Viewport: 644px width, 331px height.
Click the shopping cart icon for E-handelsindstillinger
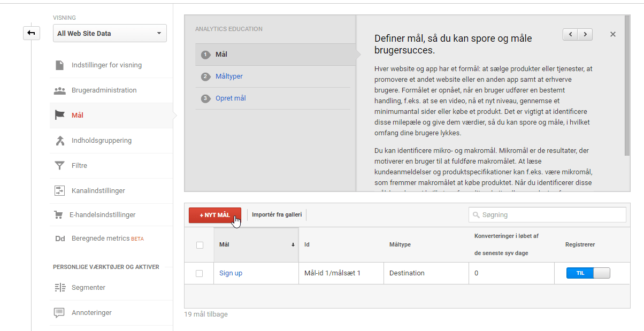click(58, 215)
